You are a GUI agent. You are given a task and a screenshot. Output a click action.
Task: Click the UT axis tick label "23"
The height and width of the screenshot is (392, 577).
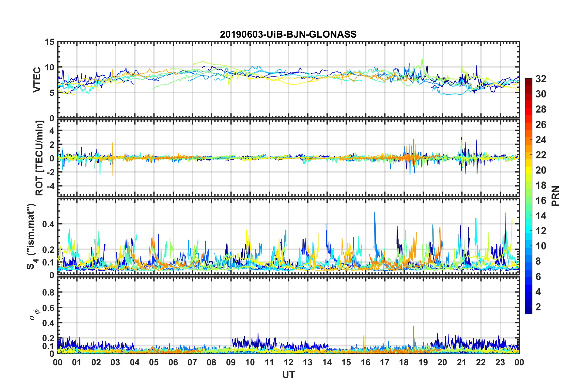click(500, 362)
